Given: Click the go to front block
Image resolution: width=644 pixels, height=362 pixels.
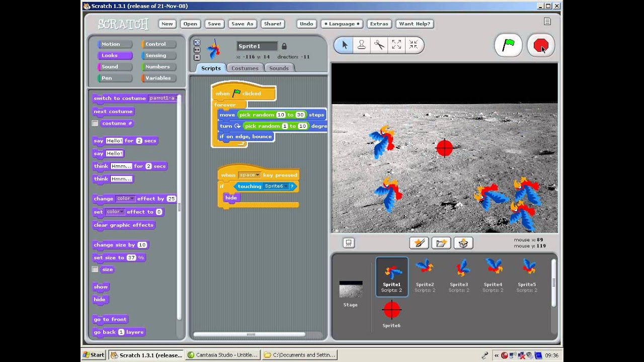Looking at the screenshot, I should 110,319.
